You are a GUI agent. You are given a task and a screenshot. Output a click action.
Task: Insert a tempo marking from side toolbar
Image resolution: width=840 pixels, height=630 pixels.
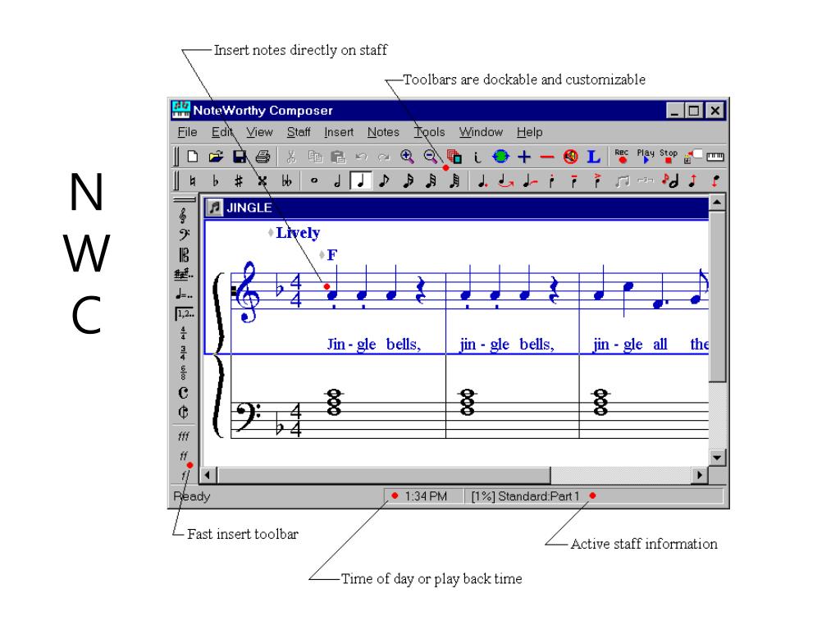184,294
